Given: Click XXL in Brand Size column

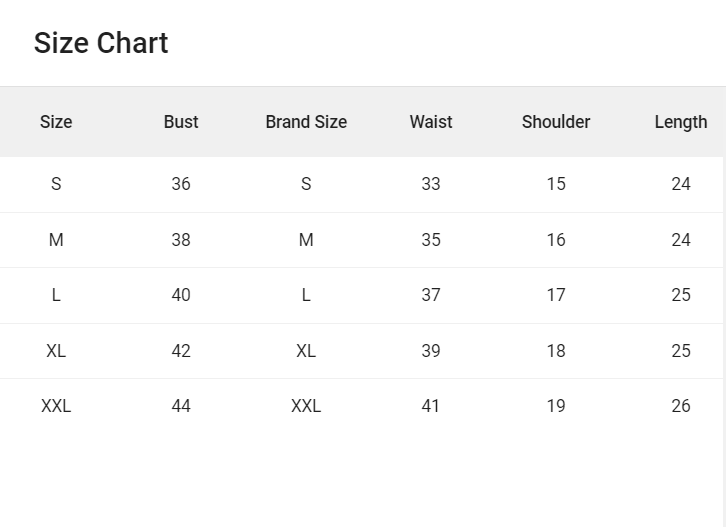Looking at the screenshot, I should [306, 406].
